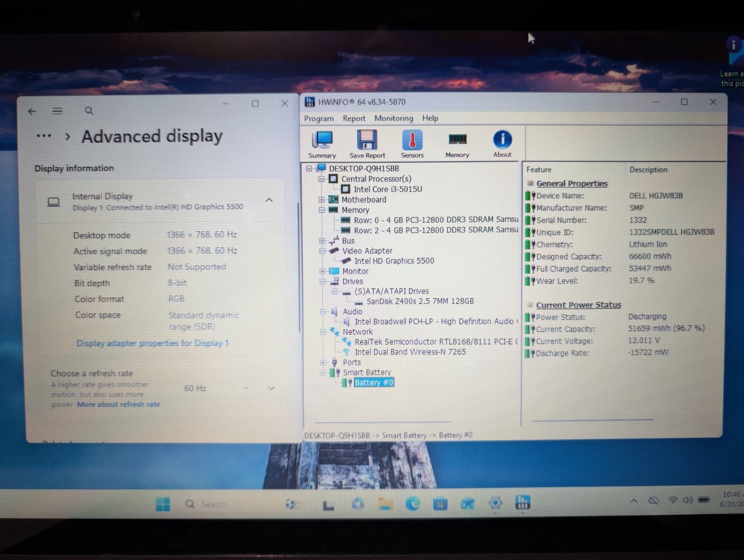
Task: Click the breadcrumb ellipsis before Advanced display
Action: click(x=44, y=136)
